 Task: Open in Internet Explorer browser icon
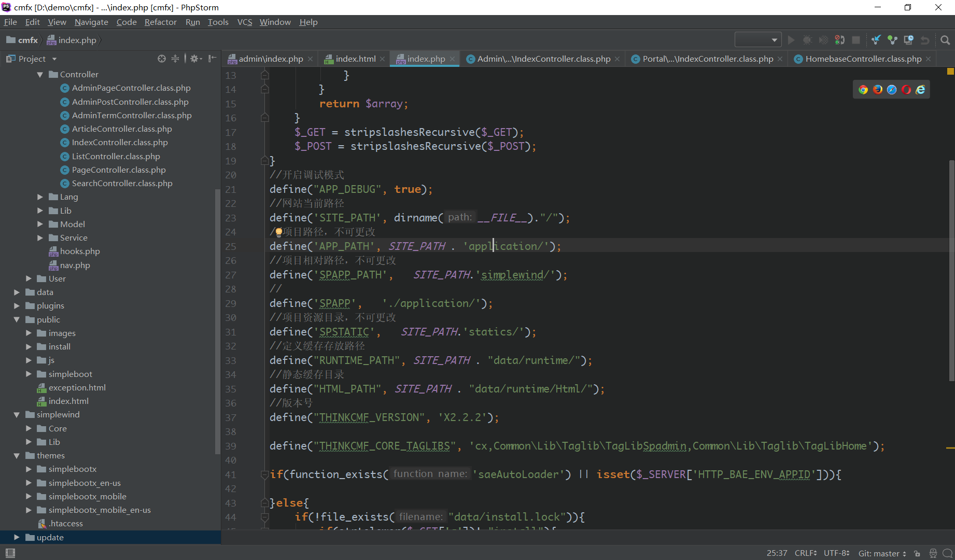(x=920, y=90)
